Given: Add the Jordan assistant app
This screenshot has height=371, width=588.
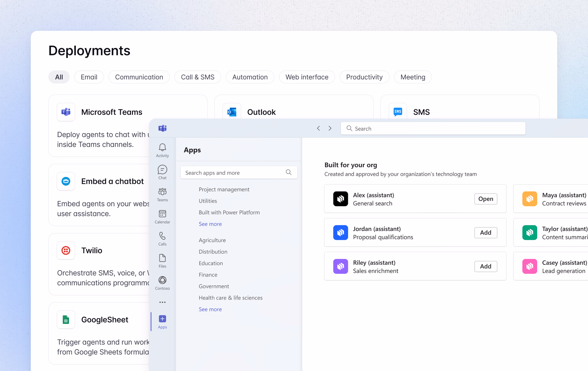Looking at the screenshot, I should pos(486,233).
